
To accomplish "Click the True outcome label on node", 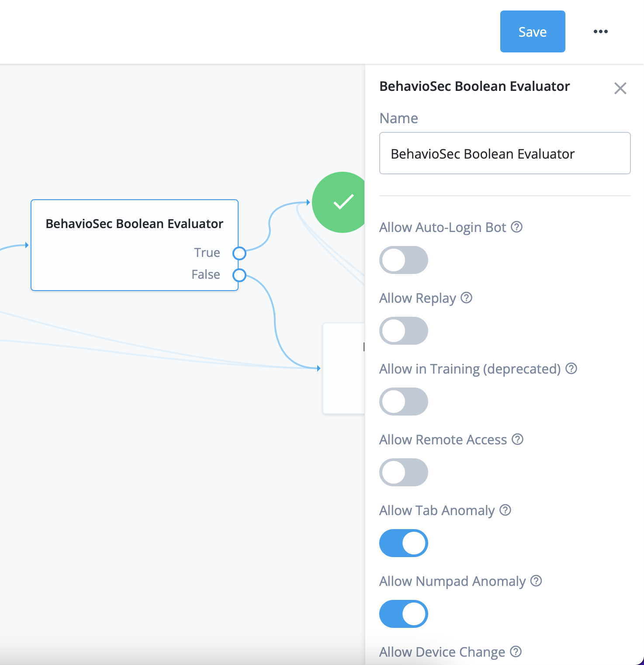I will coord(207,253).
